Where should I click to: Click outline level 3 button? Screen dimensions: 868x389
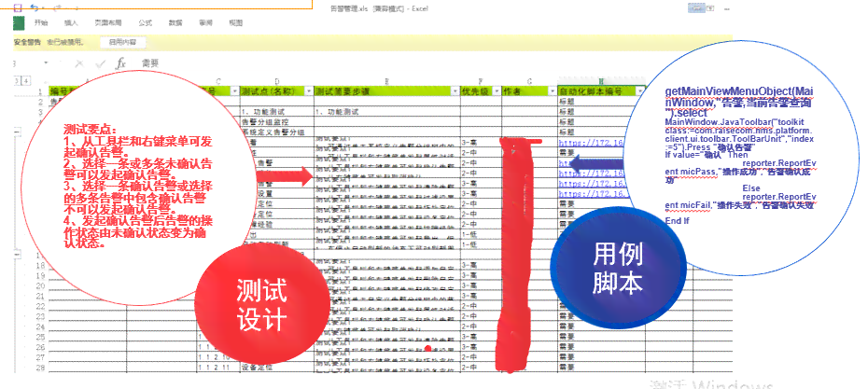(x=16, y=81)
